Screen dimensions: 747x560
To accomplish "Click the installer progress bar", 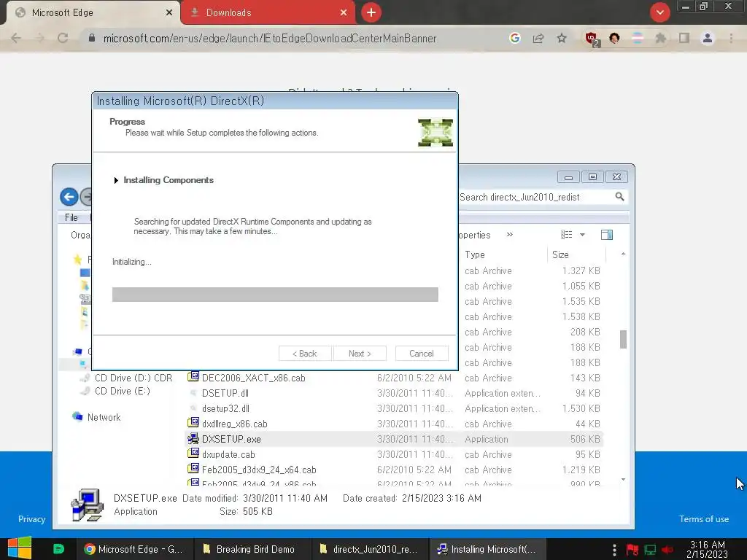I will pos(275,295).
